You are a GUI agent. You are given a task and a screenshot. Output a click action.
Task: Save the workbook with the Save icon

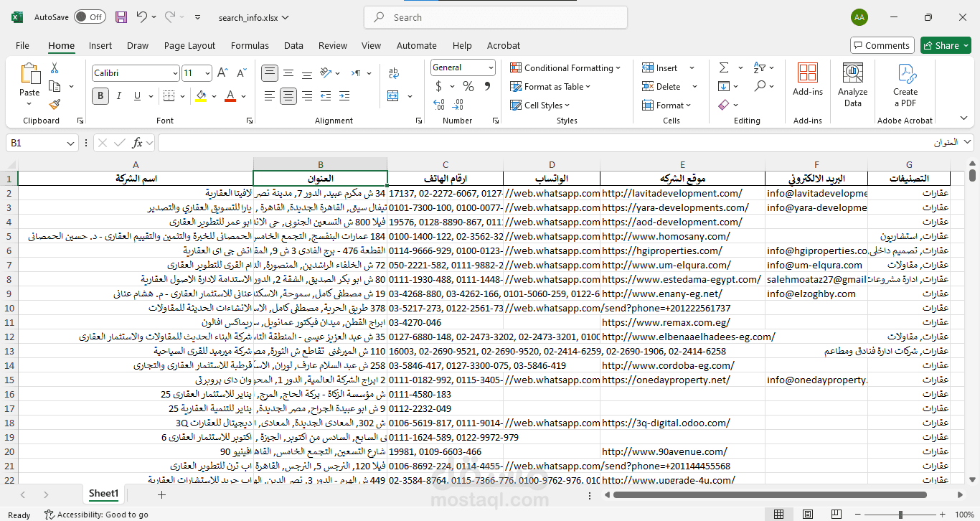(x=121, y=17)
